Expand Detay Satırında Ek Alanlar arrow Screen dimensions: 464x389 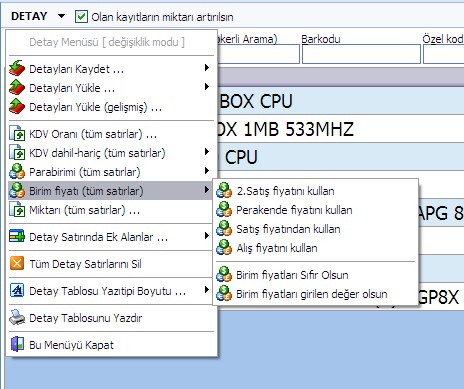point(207,236)
